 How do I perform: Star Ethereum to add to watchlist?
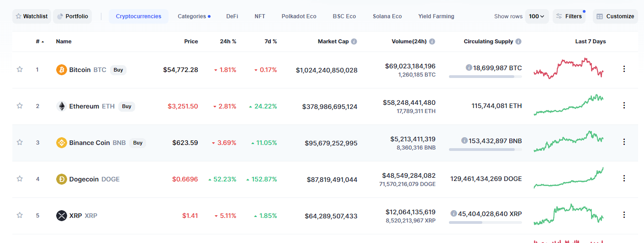20,106
